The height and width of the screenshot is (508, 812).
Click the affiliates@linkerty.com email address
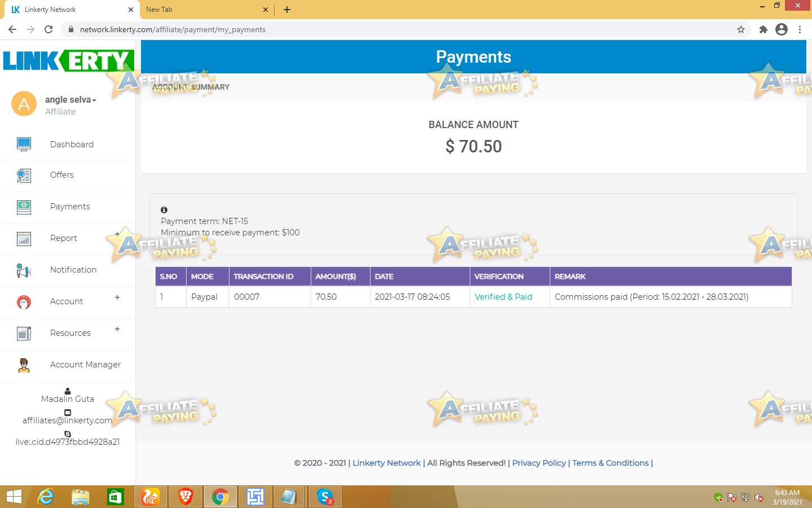68,421
